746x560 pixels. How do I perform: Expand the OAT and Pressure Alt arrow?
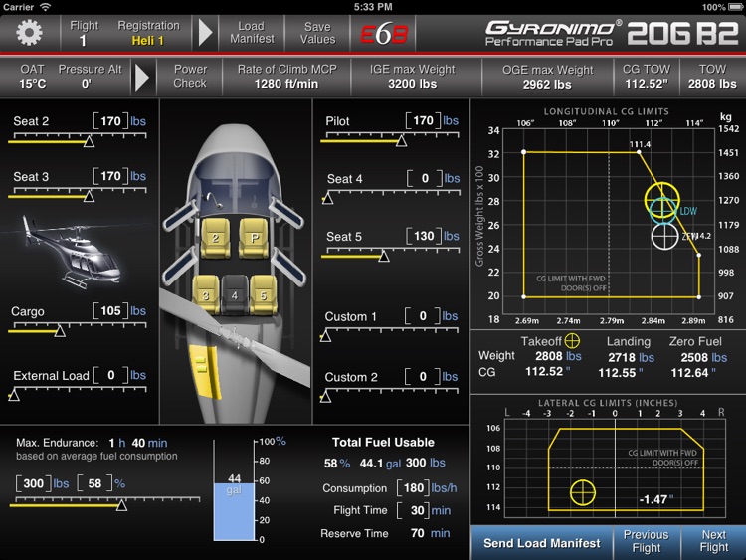(x=142, y=77)
